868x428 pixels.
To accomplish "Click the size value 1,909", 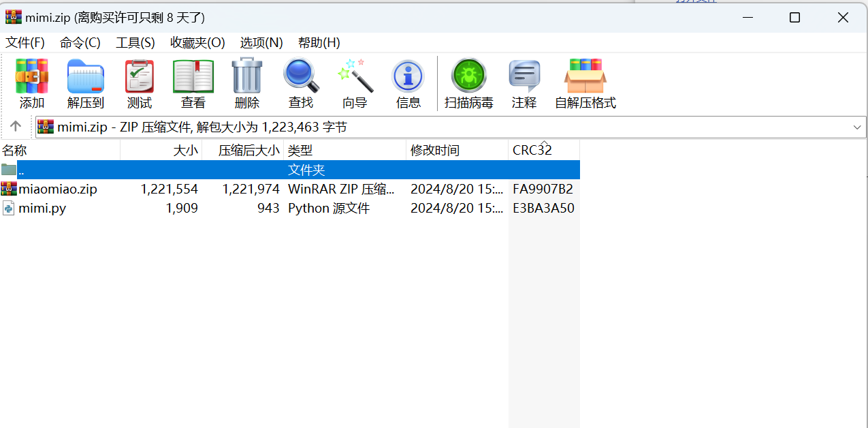I will click(x=182, y=208).
